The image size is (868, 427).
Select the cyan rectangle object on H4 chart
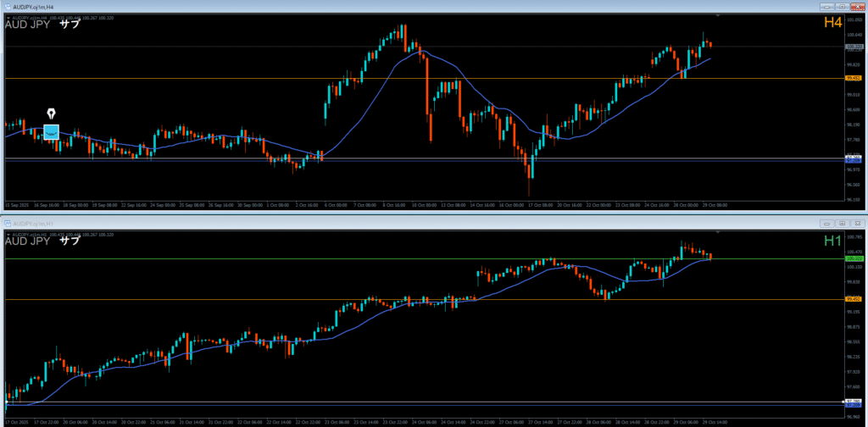tap(52, 132)
